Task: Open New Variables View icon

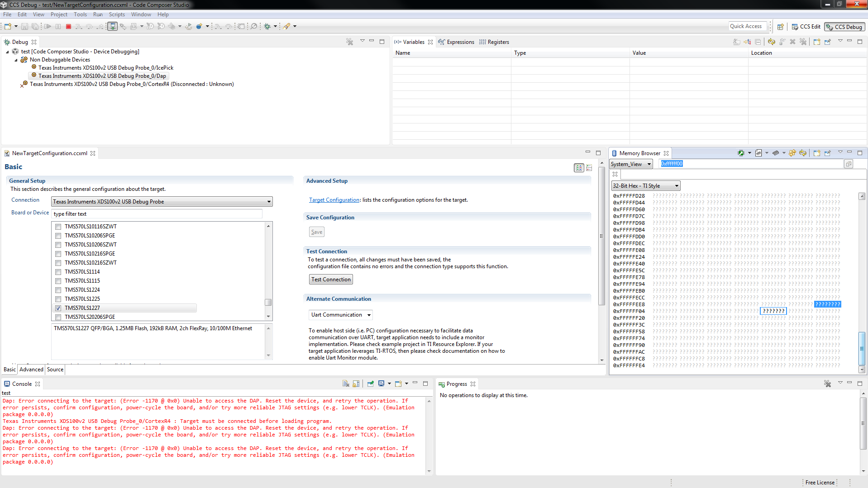Action: [x=817, y=42]
